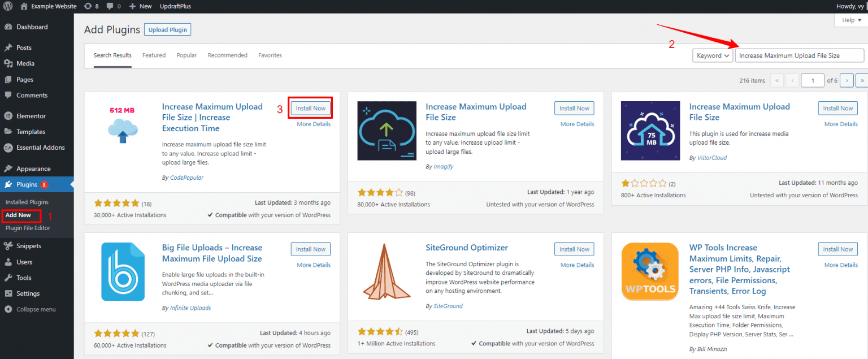Click the WordPress logo in admin bar

click(8, 6)
